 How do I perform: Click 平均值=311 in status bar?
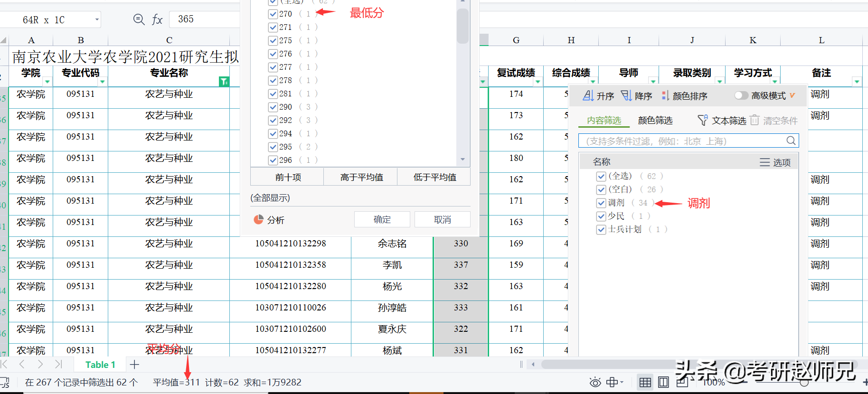click(176, 382)
